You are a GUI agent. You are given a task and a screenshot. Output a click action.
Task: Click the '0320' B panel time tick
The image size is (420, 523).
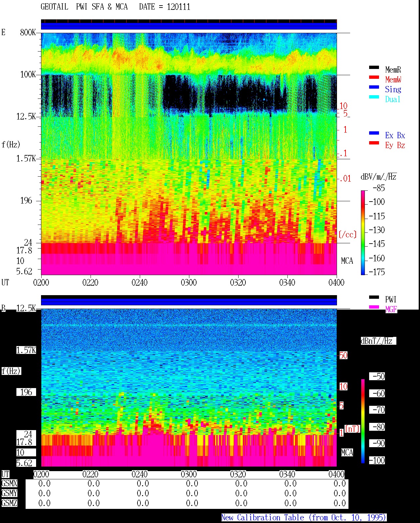click(x=238, y=474)
